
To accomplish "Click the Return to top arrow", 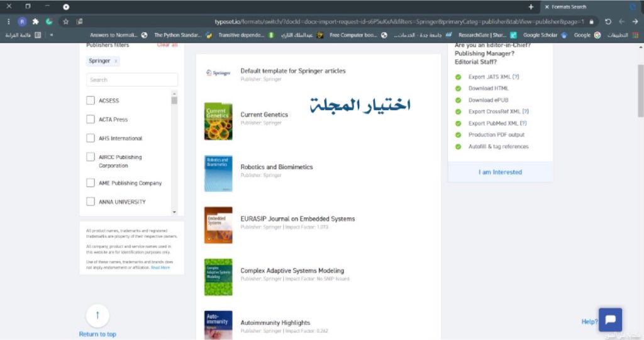I will pyautogui.click(x=97, y=315).
